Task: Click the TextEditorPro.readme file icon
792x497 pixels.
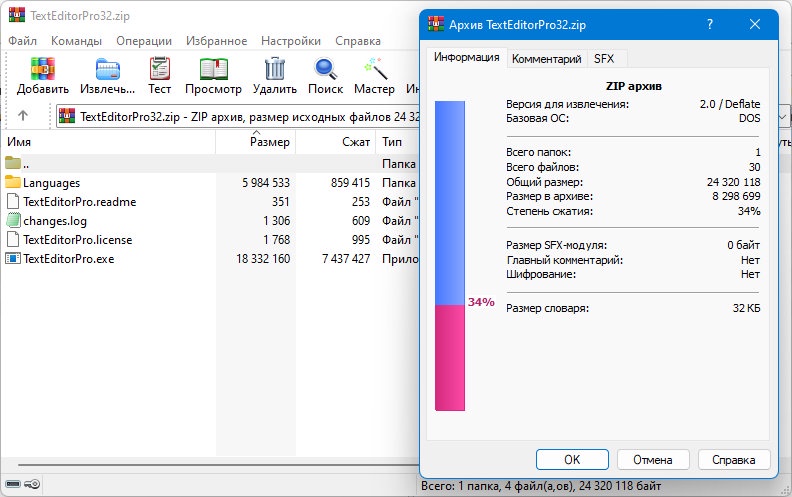Action: click(x=13, y=201)
